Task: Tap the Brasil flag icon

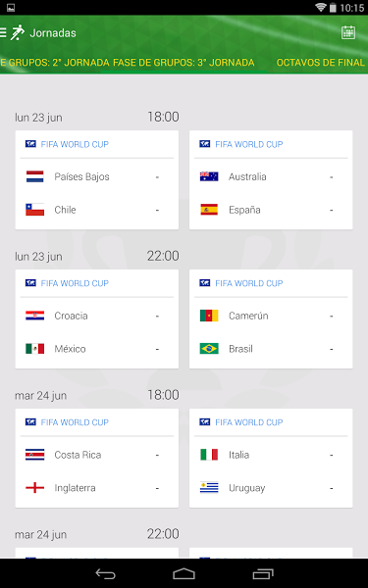Action: pyautogui.click(x=209, y=349)
